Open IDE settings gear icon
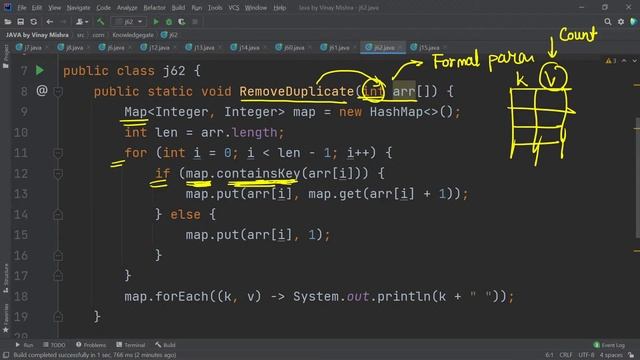Screen dimensions: 640x360 pos(621,22)
